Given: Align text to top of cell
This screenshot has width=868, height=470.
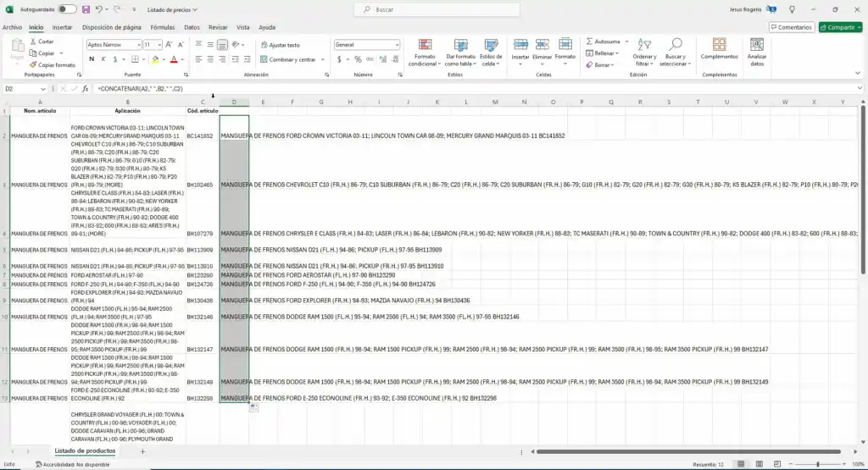Looking at the screenshot, I should coord(198,45).
